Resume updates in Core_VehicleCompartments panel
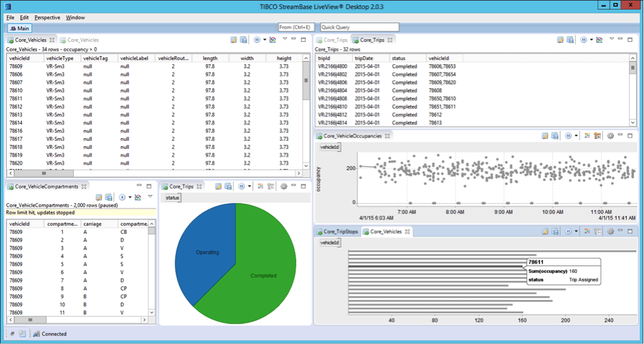 tap(123, 198)
